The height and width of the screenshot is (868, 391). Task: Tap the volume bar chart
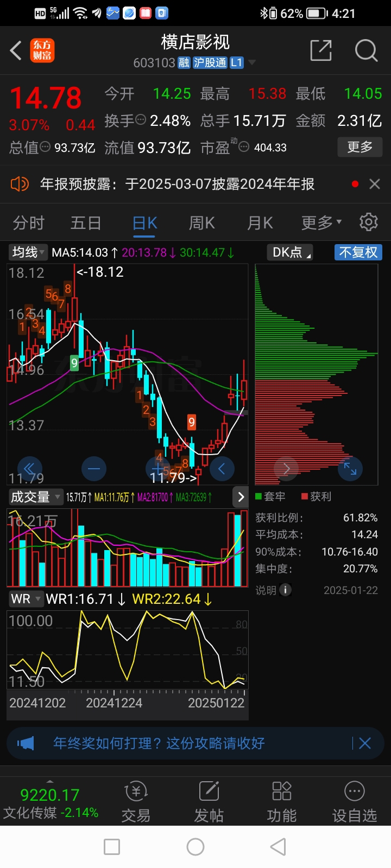coord(128,548)
